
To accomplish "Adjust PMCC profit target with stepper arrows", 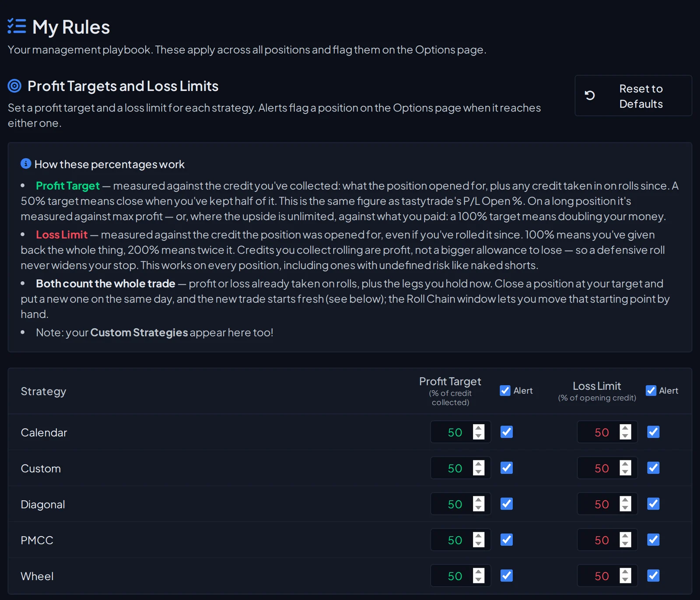I will coord(479,540).
